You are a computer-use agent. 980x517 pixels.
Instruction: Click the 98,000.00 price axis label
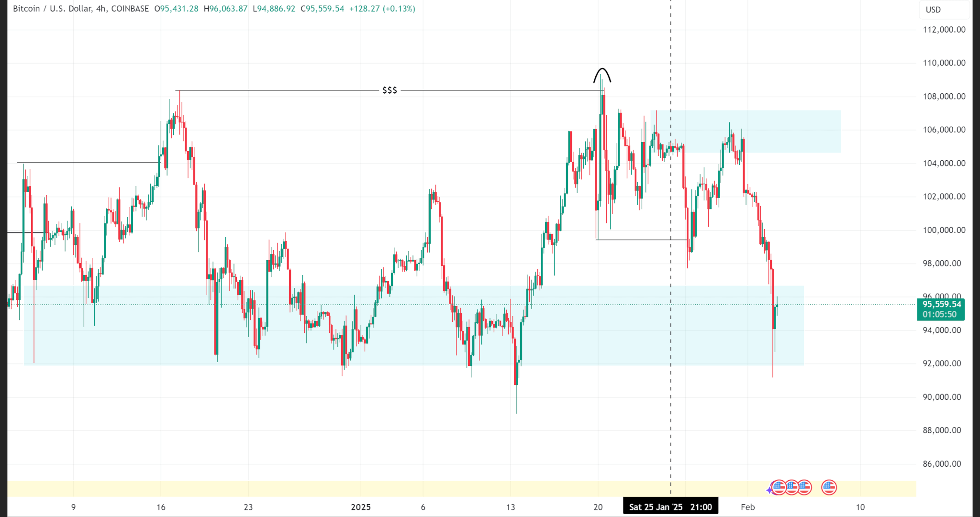[942, 264]
